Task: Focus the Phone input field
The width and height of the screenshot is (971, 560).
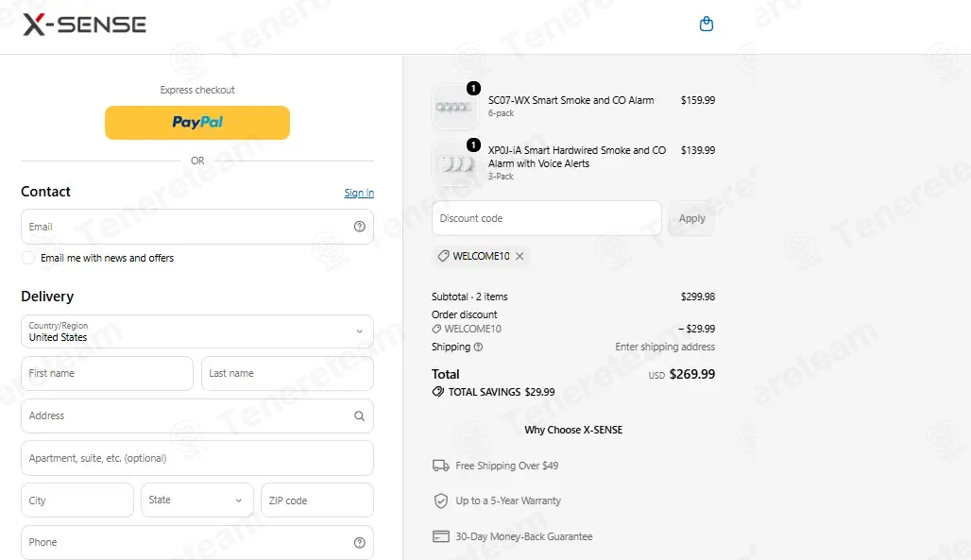Action: (196, 543)
